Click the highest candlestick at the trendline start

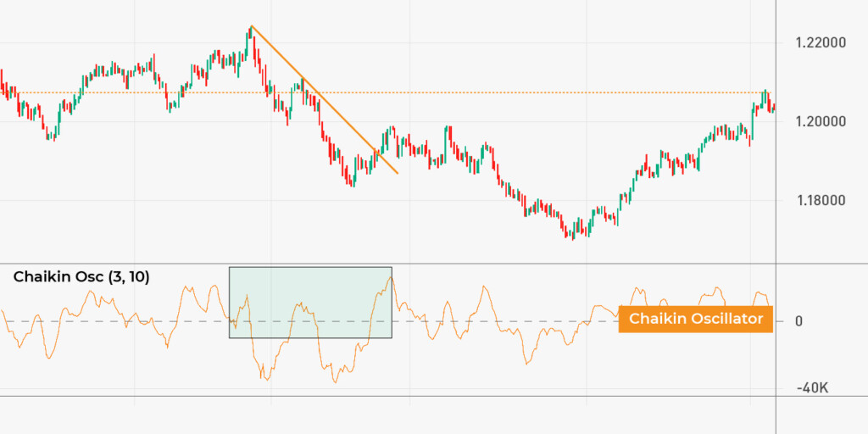(251, 34)
